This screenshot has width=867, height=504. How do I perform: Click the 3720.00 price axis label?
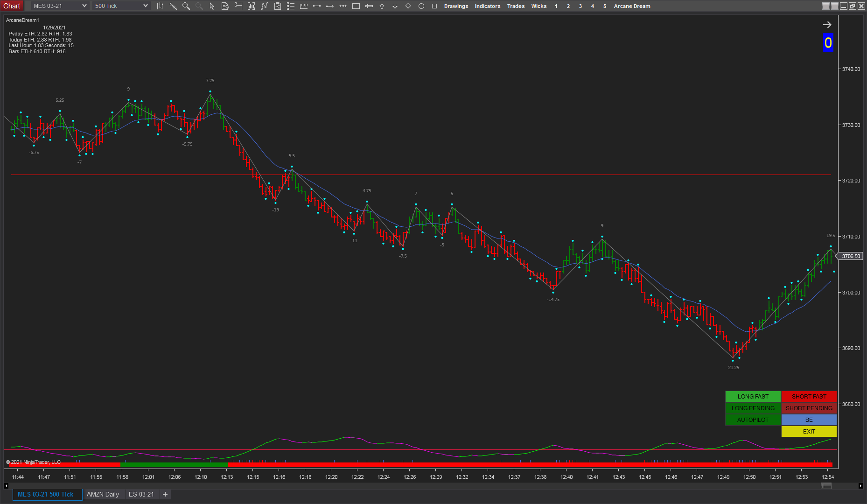851,181
